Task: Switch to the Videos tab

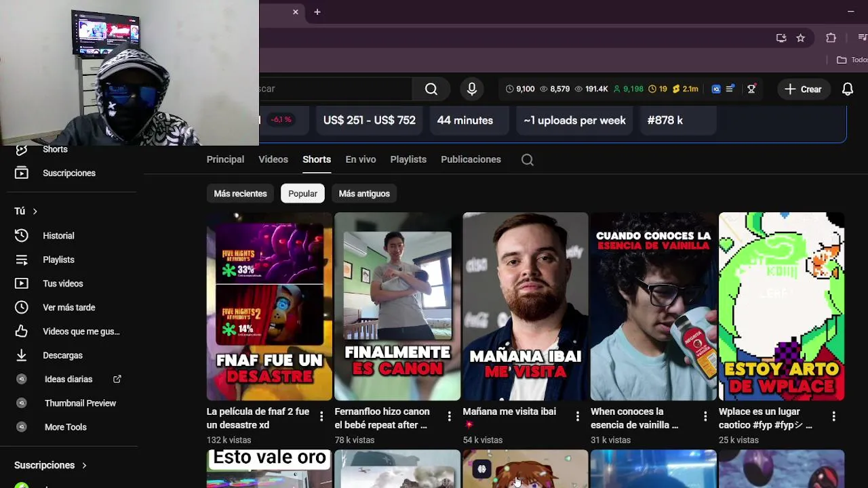Action: point(273,159)
